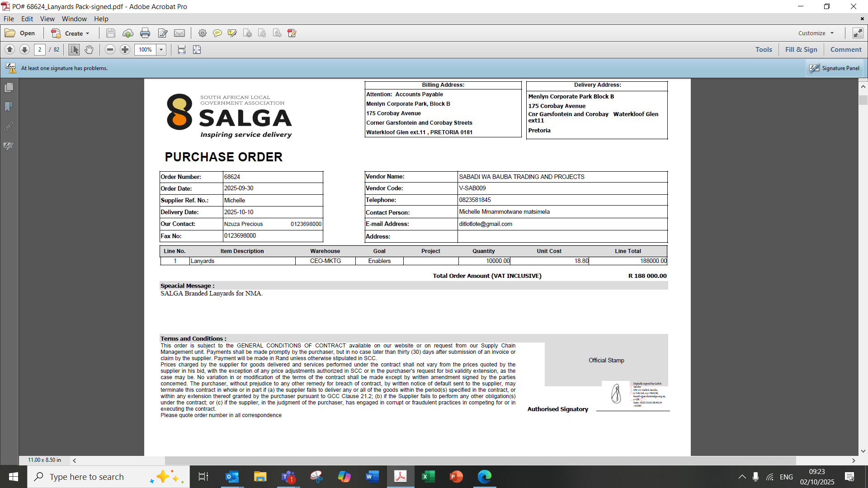Click the Edit Text and Images icon
This screenshot has width=868, height=488.
coord(163,33)
